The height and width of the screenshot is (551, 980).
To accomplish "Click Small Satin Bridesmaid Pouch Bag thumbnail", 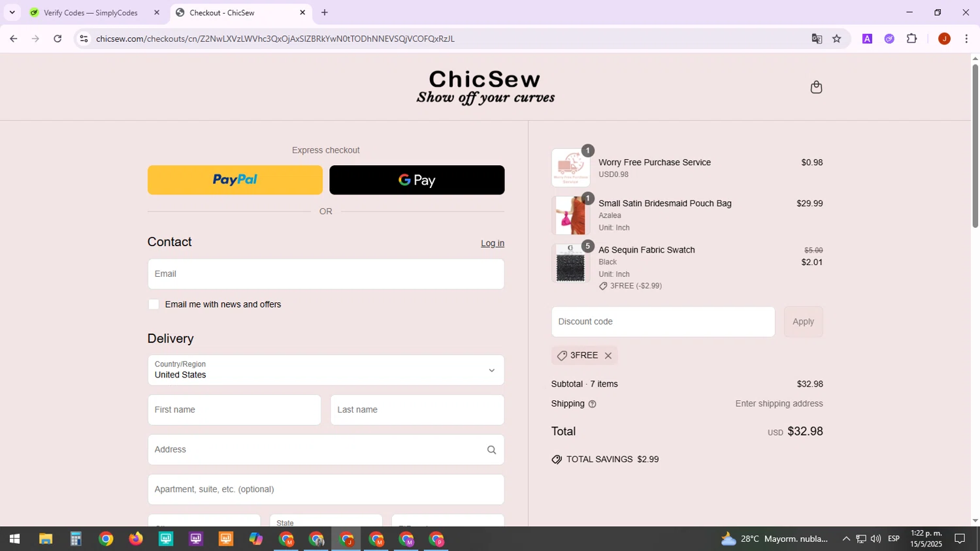I will point(570,215).
